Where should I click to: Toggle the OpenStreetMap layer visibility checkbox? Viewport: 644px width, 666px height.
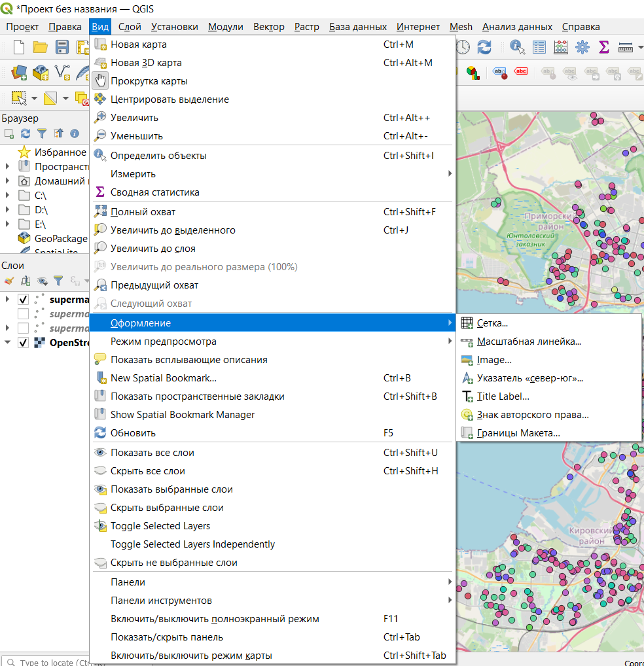click(x=24, y=343)
